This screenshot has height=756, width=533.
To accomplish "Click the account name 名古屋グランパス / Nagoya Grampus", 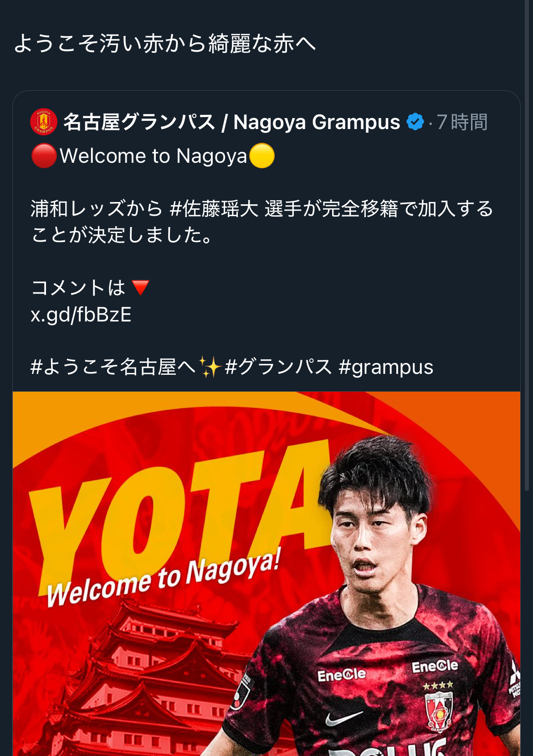I will pos(231,122).
